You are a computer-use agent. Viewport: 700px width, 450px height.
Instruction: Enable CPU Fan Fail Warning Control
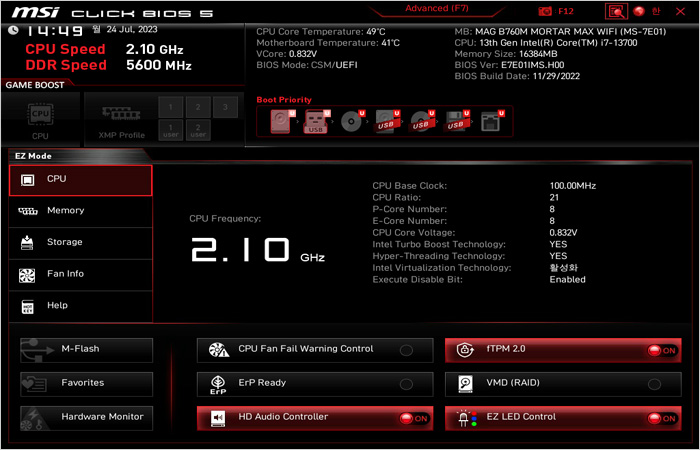406,351
